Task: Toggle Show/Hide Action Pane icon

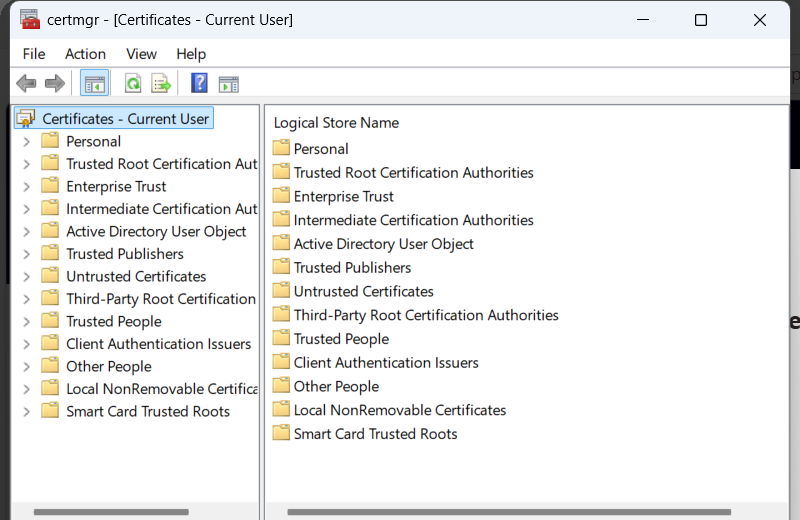Action: tap(228, 84)
